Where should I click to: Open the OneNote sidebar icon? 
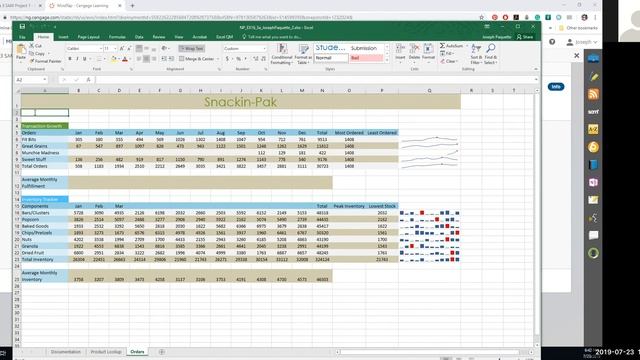[593, 182]
